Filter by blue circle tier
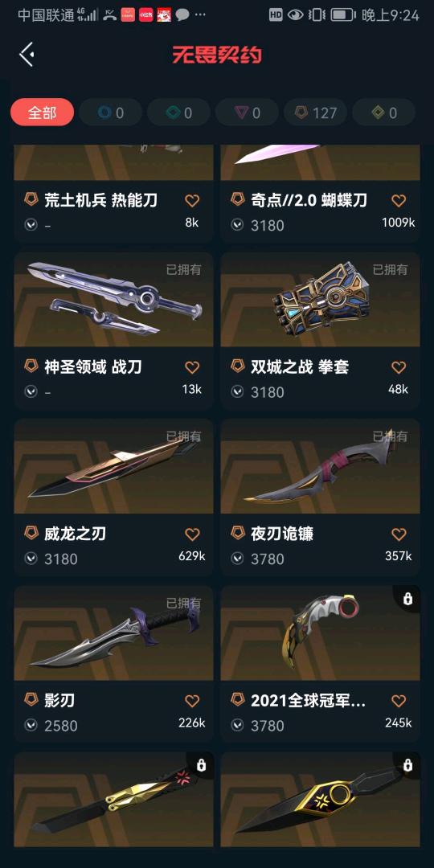This screenshot has height=868, width=434. (x=111, y=113)
